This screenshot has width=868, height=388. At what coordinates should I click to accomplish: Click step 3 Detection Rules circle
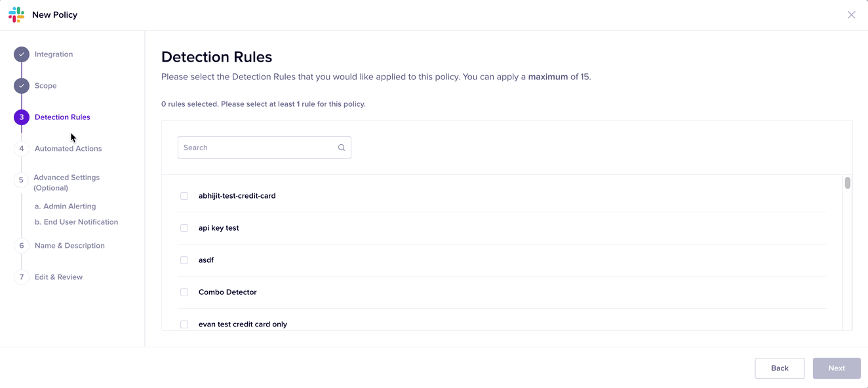[x=22, y=117]
